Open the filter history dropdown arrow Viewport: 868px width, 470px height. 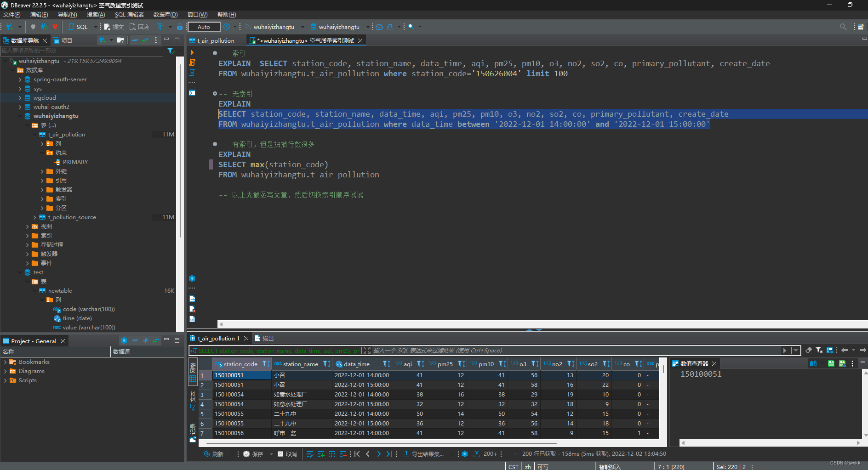click(795, 351)
